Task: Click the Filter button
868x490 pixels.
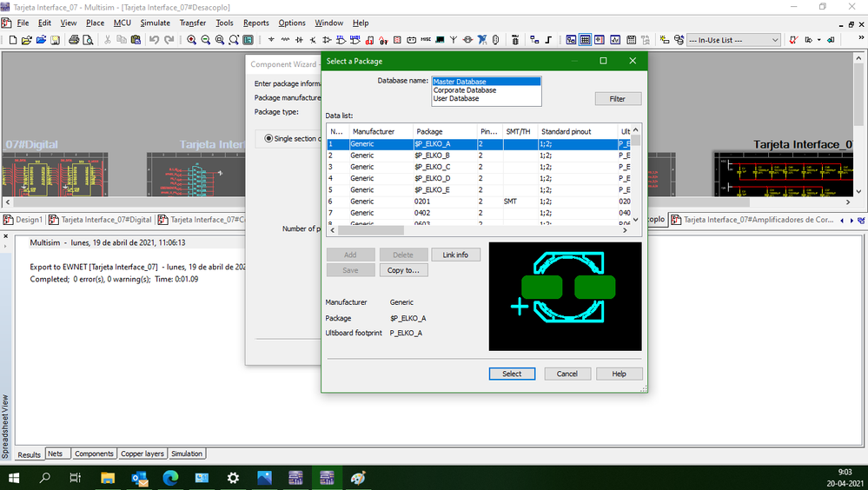Action: pyautogui.click(x=618, y=98)
